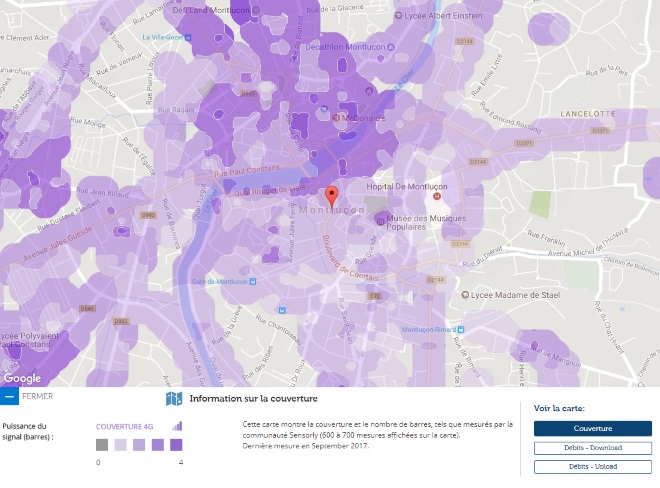Switch to Débits - Download map view
The height and width of the screenshot is (488, 660).
[x=593, y=448]
